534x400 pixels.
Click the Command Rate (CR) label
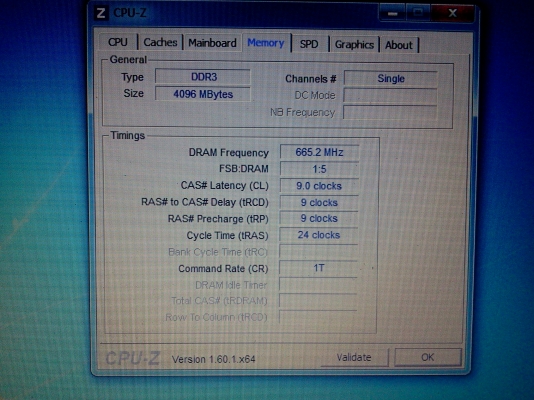point(223,269)
